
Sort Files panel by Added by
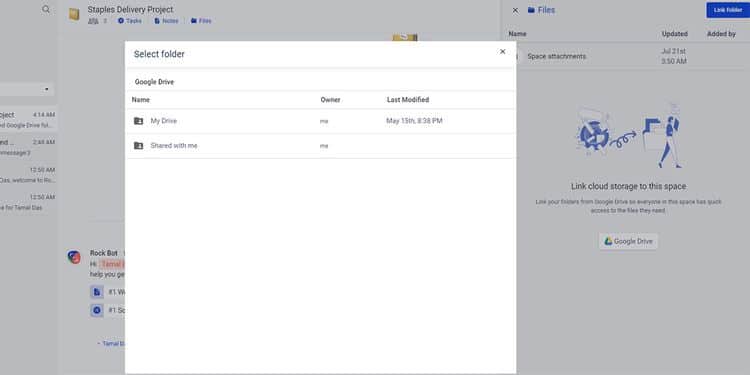click(x=721, y=34)
